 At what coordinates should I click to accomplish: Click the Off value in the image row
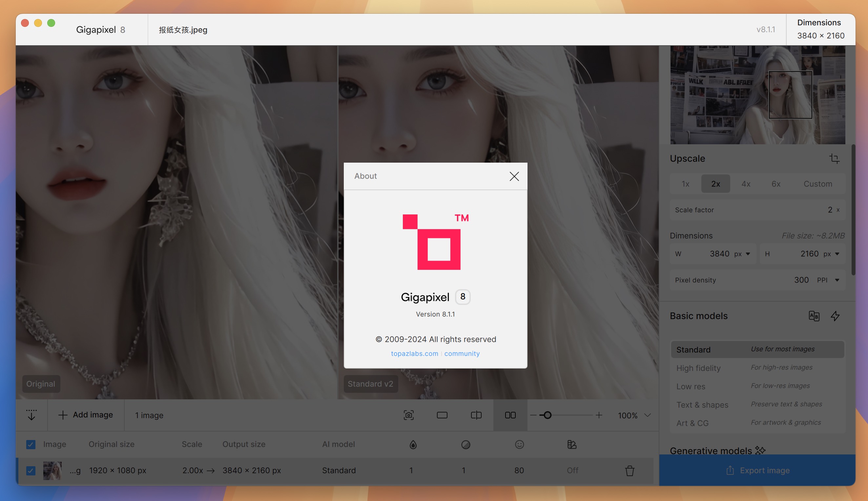point(572,471)
